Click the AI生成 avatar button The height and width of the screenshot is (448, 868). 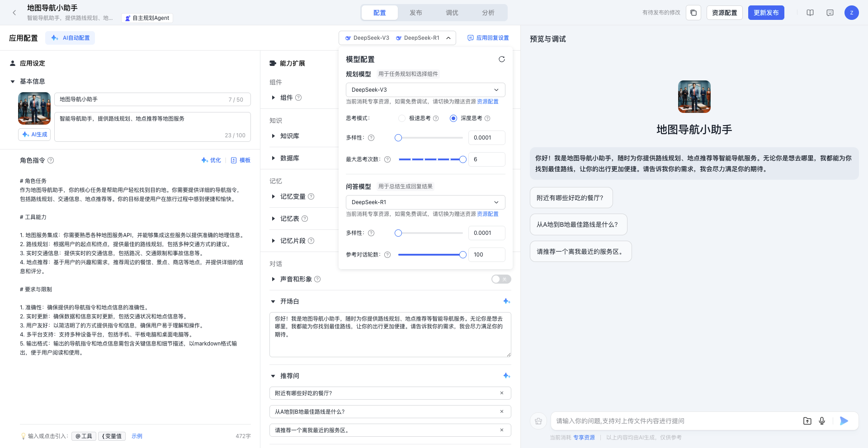[34, 135]
